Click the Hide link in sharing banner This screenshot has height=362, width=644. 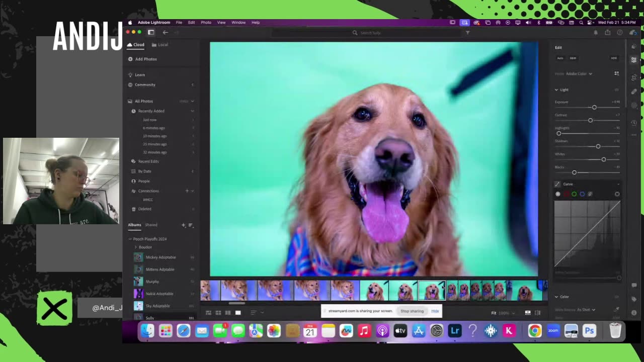click(435, 311)
